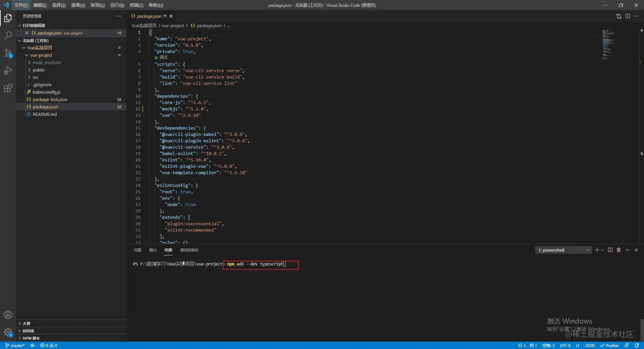This screenshot has width=644, height=349.
Task: Click the master branch status button
Action: [15, 346]
